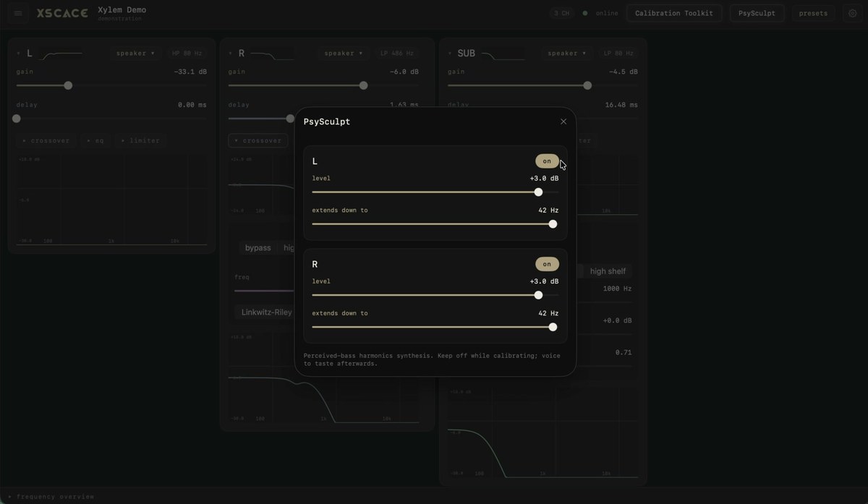Select the high shelf filter type
Image resolution: width=868 pixels, height=504 pixels.
(608, 271)
